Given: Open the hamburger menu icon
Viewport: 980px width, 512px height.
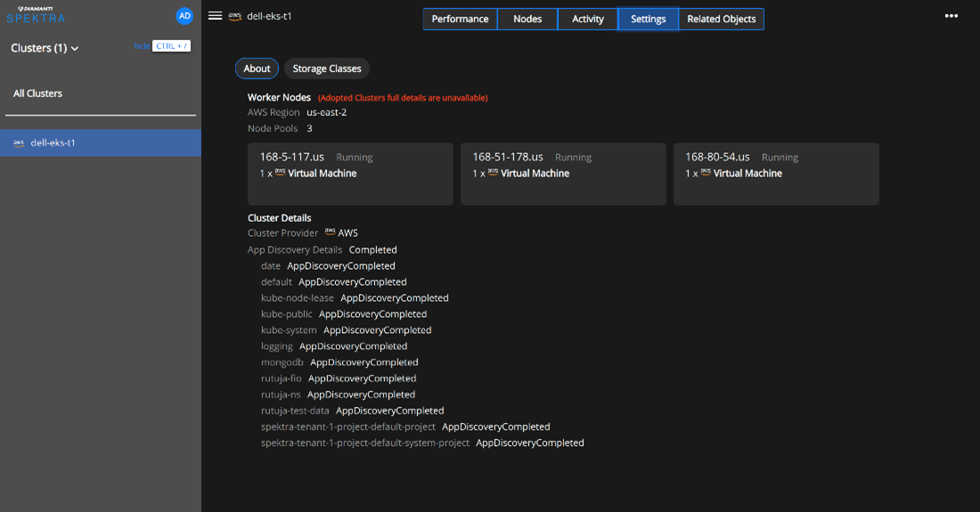Looking at the screenshot, I should click(215, 16).
